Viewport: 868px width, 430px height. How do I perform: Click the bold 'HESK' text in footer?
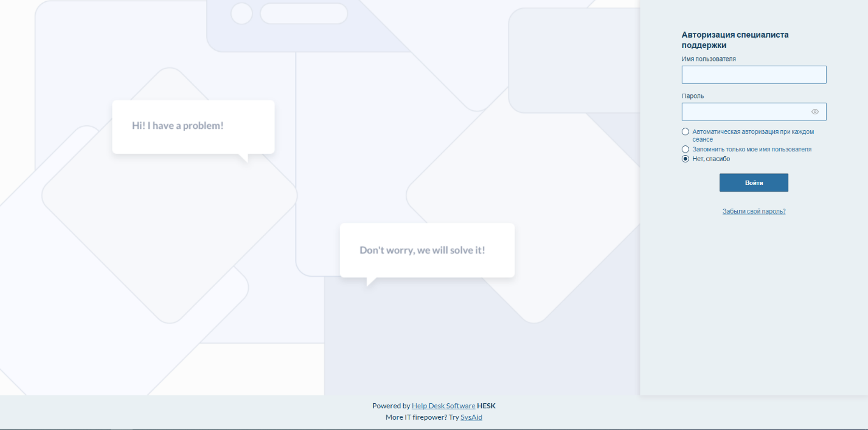[x=486, y=406]
